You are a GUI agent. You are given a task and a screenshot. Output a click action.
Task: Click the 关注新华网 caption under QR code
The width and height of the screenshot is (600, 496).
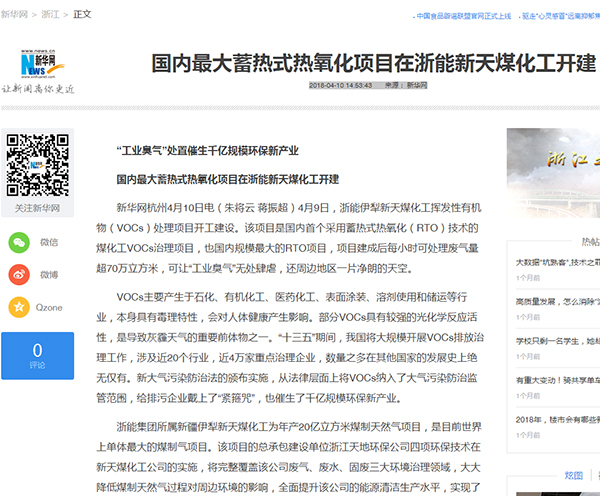click(x=37, y=208)
